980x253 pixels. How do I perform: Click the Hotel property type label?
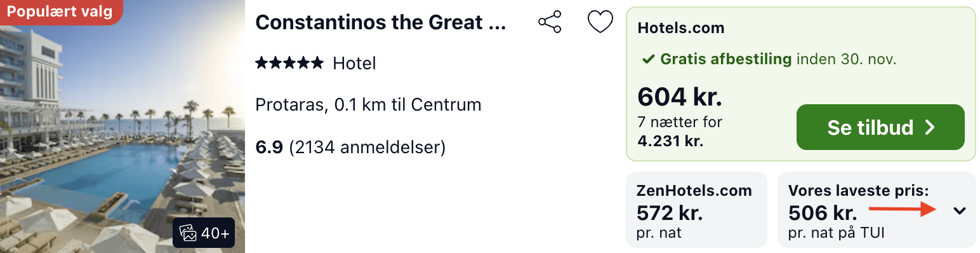[x=354, y=63]
